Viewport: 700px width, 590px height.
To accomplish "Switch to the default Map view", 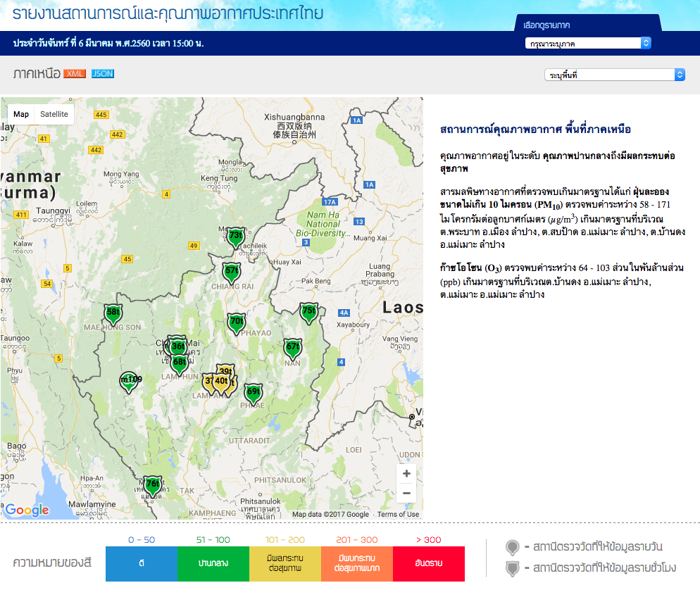I will coord(21,114).
